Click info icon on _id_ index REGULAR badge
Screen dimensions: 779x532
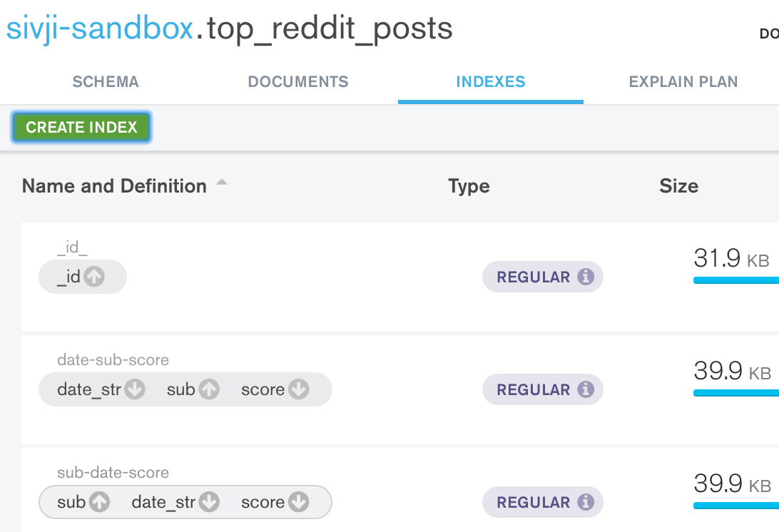586,277
